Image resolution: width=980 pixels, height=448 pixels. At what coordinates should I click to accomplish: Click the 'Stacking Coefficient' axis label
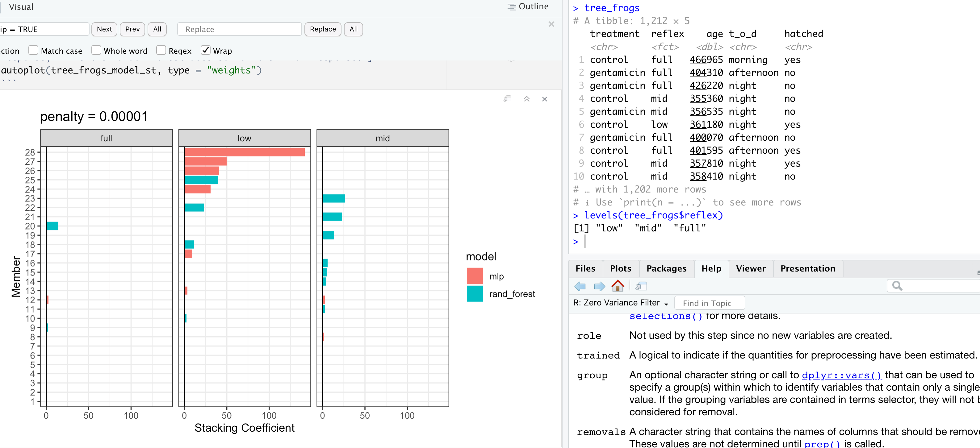click(244, 428)
